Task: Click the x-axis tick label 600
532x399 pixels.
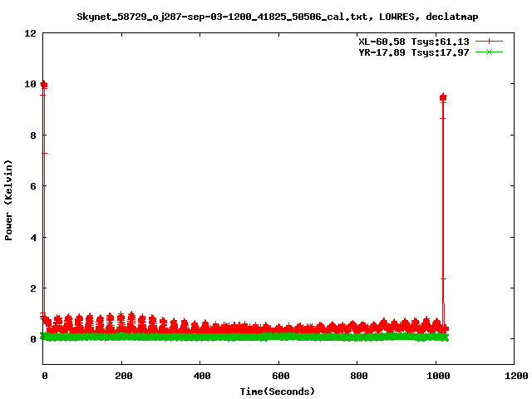Action: [x=278, y=377]
